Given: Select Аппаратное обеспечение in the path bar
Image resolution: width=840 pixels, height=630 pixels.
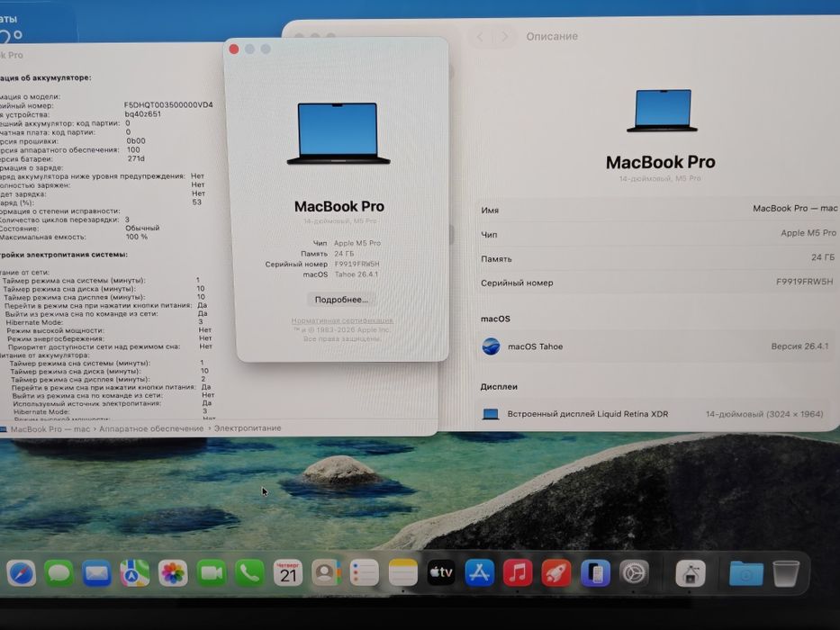Looking at the screenshot, I should point(151,428).
